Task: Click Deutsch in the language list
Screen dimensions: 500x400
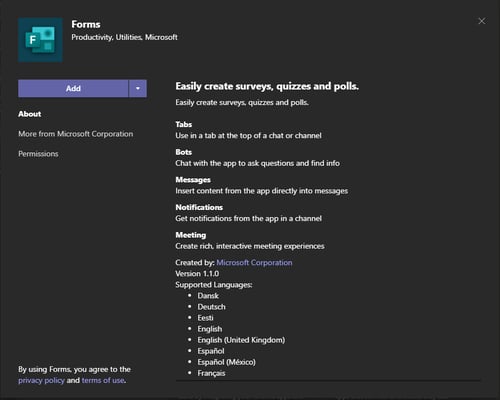Action: [x=211, y=307]
